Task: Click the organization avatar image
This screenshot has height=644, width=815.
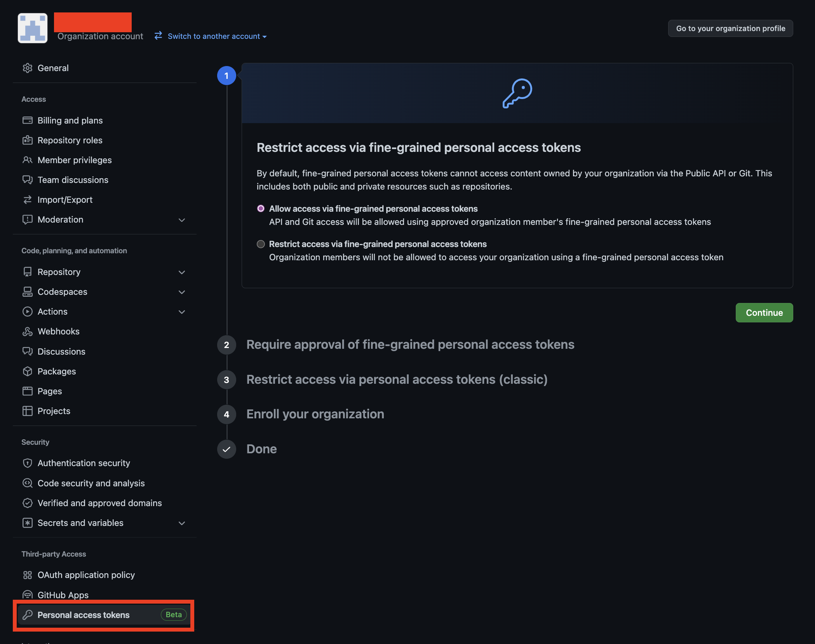Action: pyautogui.click(x=33, y=28)
